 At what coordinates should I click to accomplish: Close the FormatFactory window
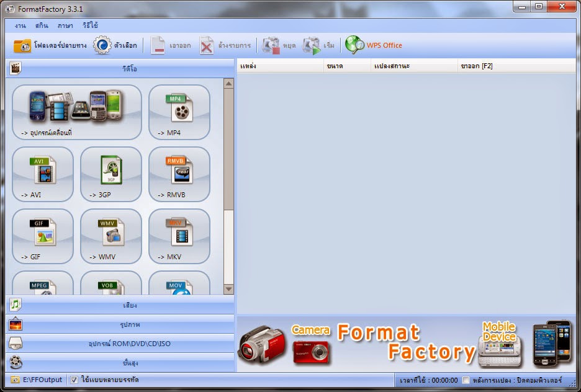coord(561,6)
